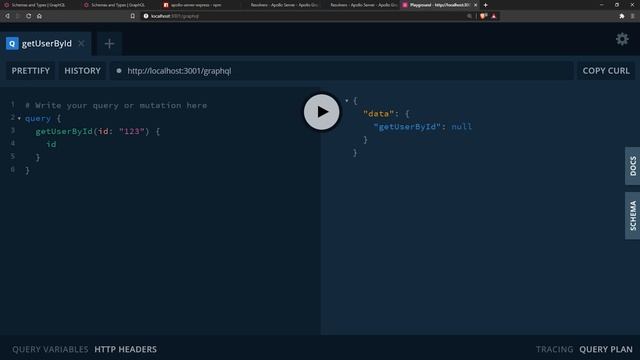Click the "data" key in the response
Viewport: 640px width, 360px height.
[x=378, y=113]
